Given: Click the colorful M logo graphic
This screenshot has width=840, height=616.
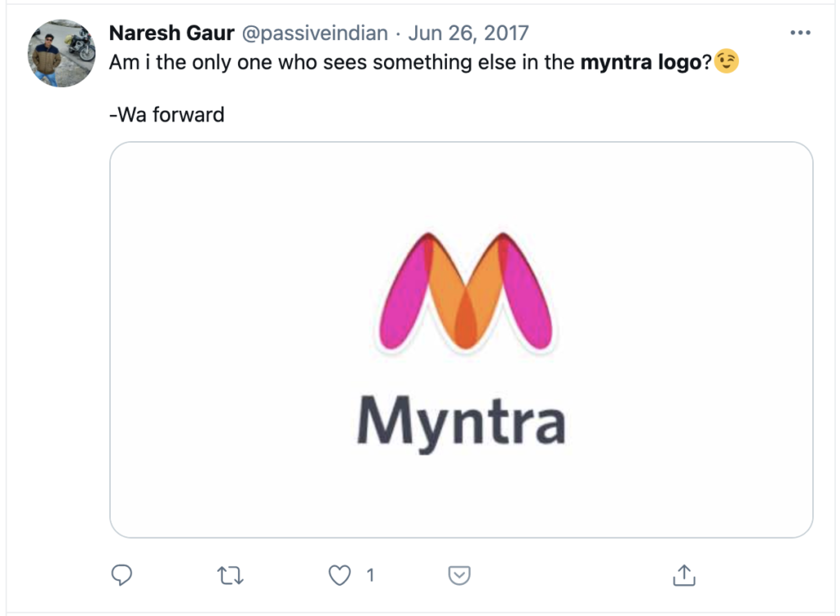Looking at the screenshot, I should pos(466,291).
